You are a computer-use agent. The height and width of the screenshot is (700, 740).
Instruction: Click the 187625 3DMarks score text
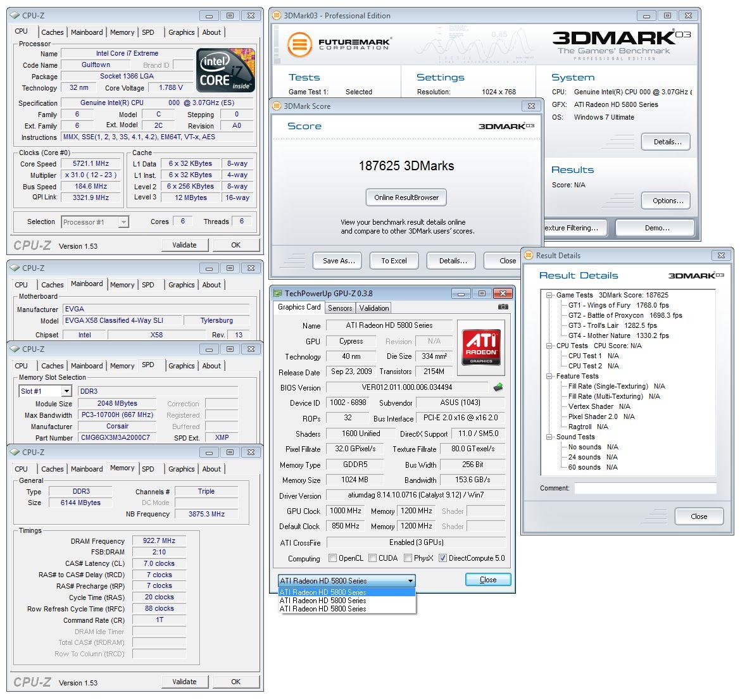[406, 166]
